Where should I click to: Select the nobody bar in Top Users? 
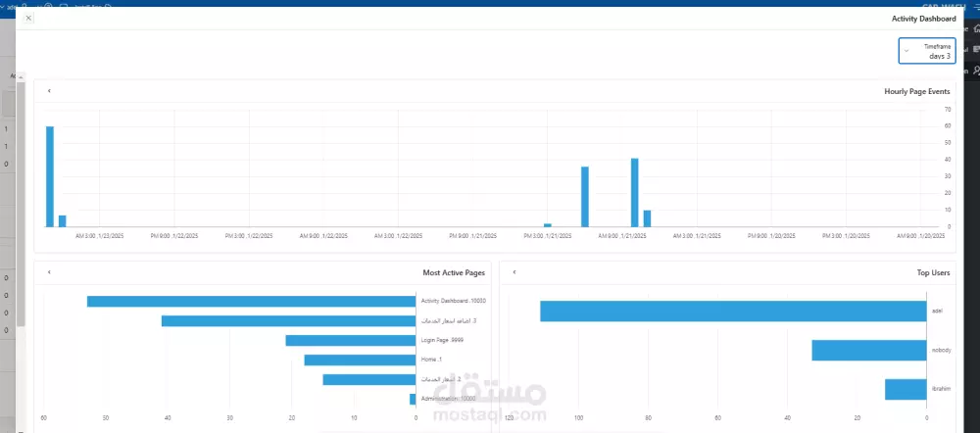coord(868,351)
